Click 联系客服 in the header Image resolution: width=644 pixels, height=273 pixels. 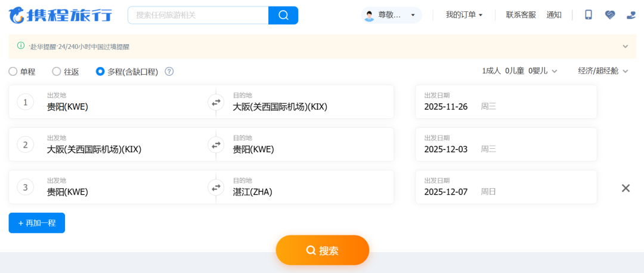pos(521,15)
